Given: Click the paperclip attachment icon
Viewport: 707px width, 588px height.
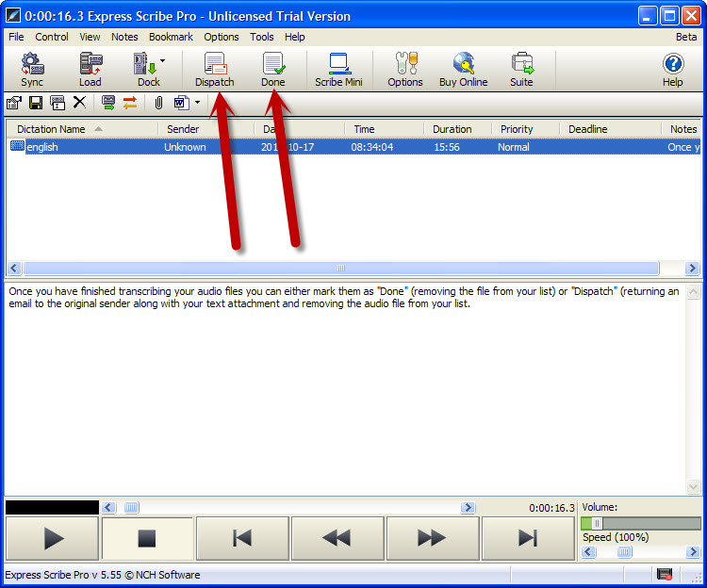Looking at the screenshot, I should (x=158, y=103).
